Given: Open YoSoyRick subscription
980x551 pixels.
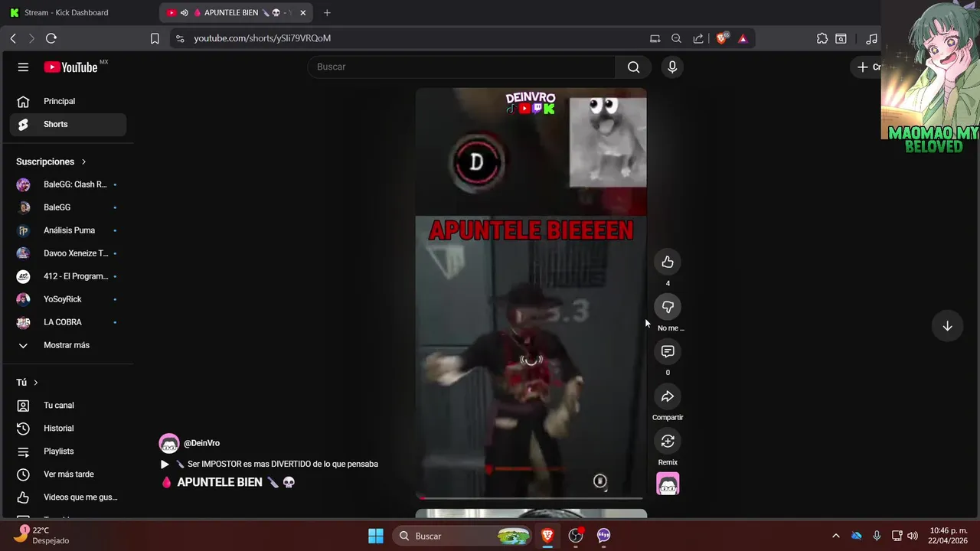Looking at the screenshot, I should (x=68, y=299).
